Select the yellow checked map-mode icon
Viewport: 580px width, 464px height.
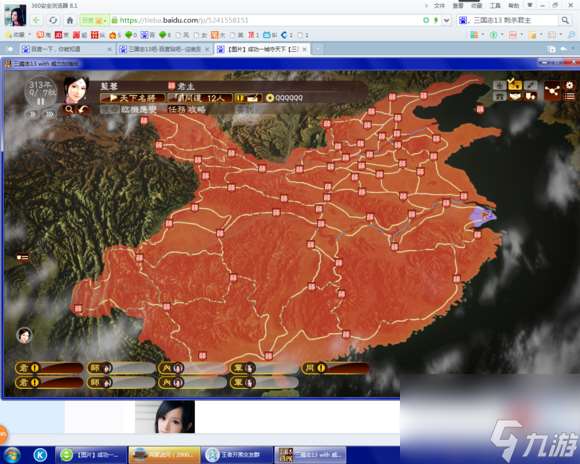(x=515, y=85)
